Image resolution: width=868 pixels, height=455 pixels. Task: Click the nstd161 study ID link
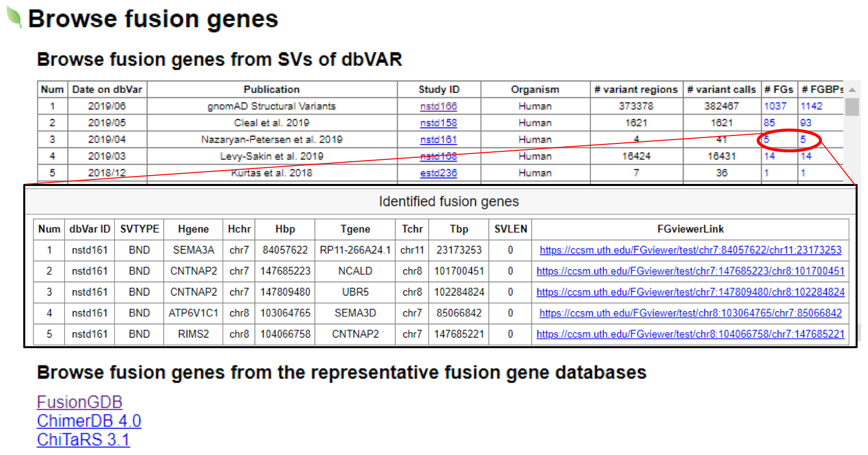tap(438, 140)
